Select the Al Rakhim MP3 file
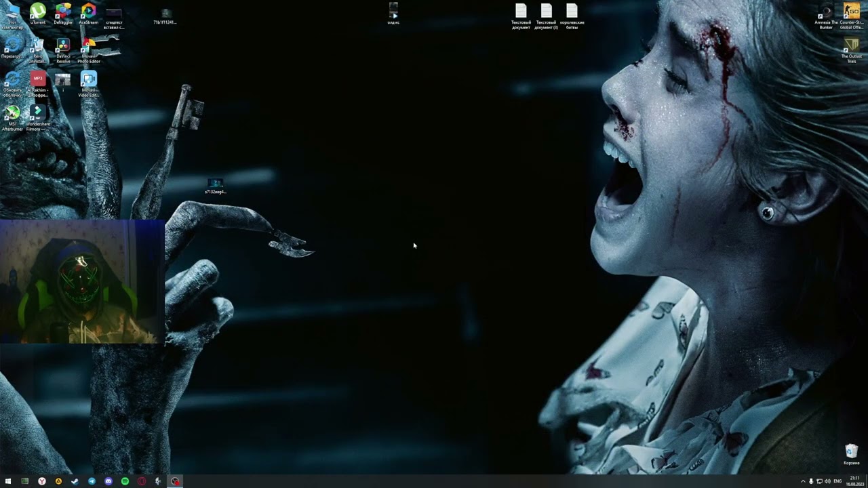The image size is (868, 488). [38, 85]
